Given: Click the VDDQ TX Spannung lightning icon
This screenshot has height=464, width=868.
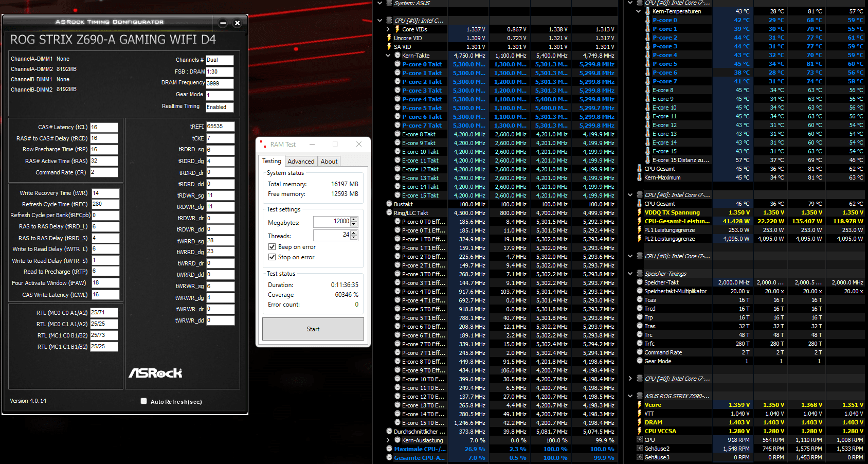Looking at the screenshot, I should tap(639, 212).
